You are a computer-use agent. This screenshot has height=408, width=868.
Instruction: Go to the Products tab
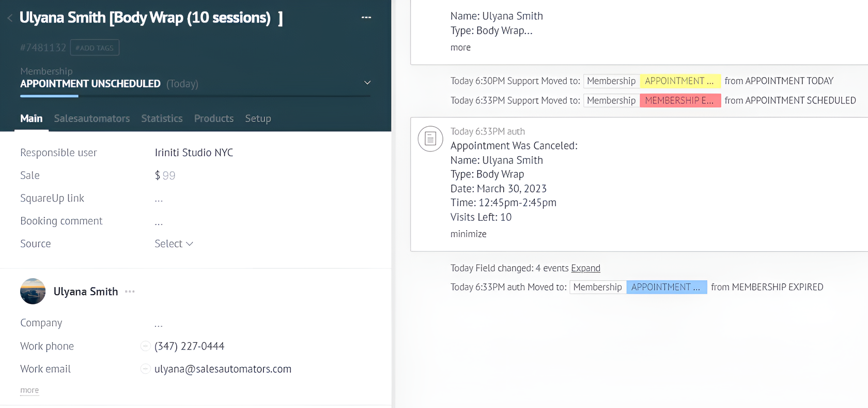click(x=213, y=118)
